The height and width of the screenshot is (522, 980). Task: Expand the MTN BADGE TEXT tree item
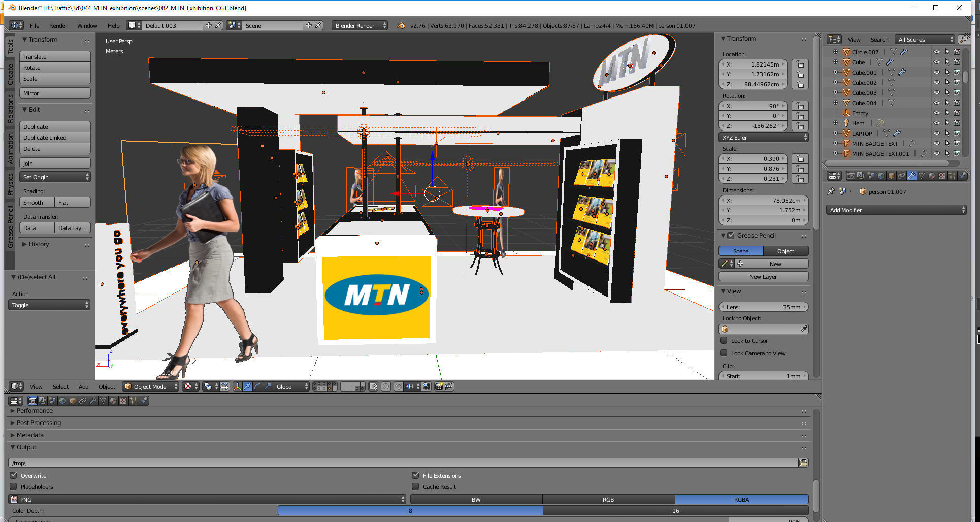tap(835, 143)
